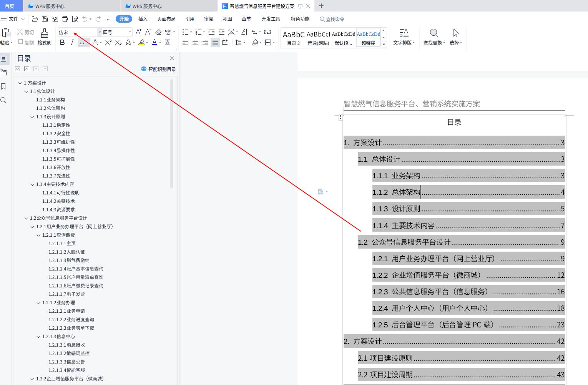Viewport: 588px width, 385px height.
Task: Apply the blue font color
Action: pos(154,42)
